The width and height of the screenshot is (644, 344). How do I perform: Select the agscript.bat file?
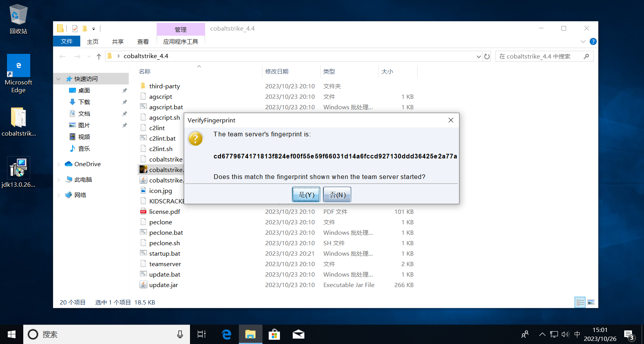click(166, 107)
